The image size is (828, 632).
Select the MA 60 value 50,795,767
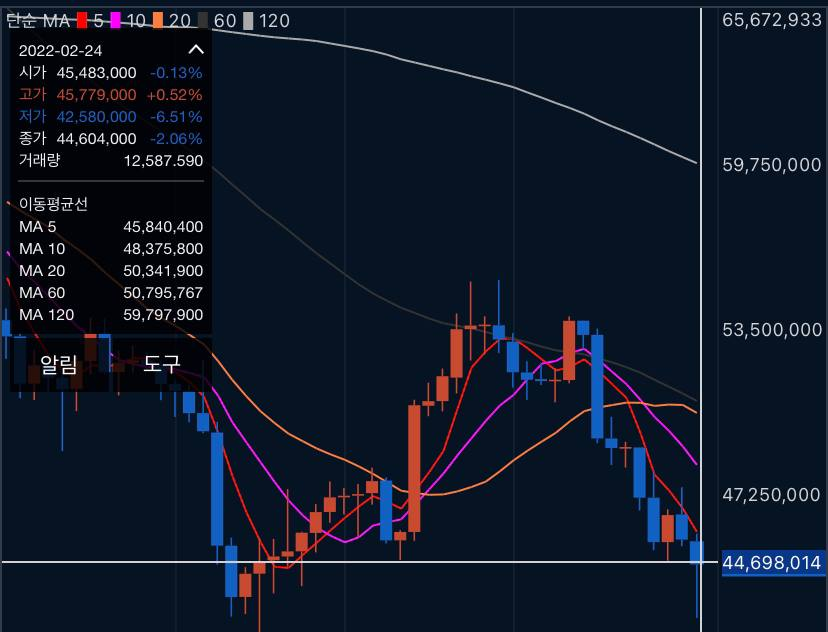coord(163,293)
